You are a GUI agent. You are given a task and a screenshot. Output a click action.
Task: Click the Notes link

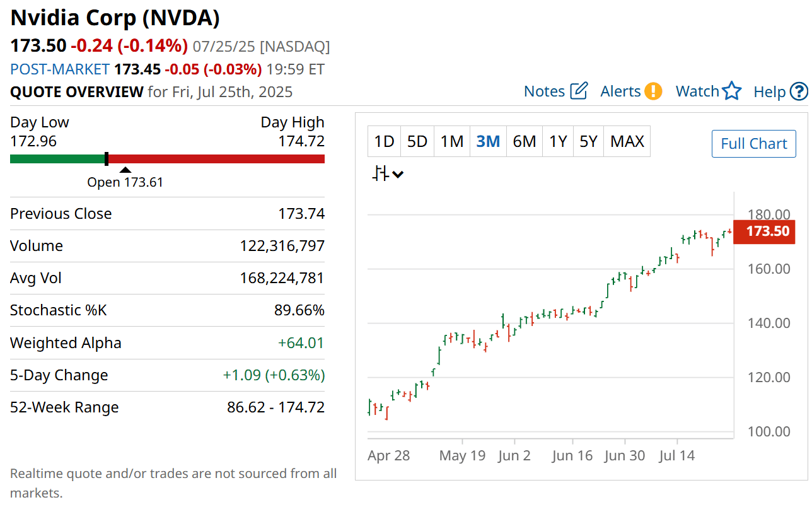click(545, 91)
